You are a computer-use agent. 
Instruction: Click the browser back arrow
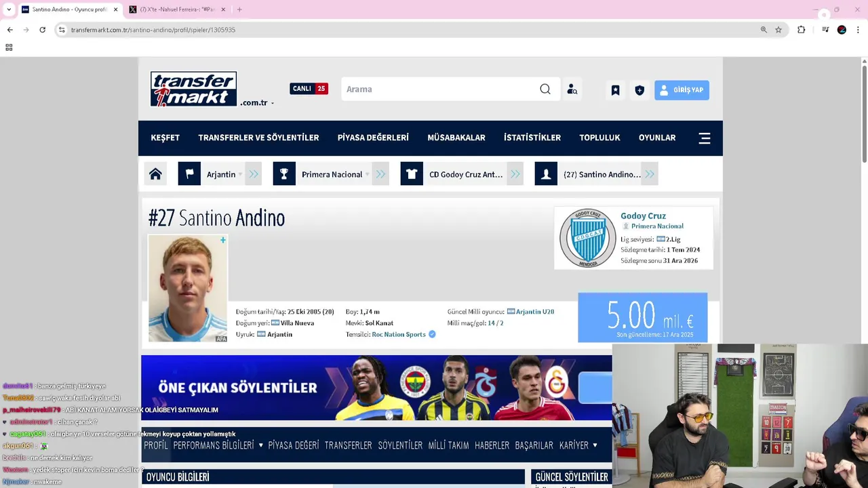click(9, 30)
